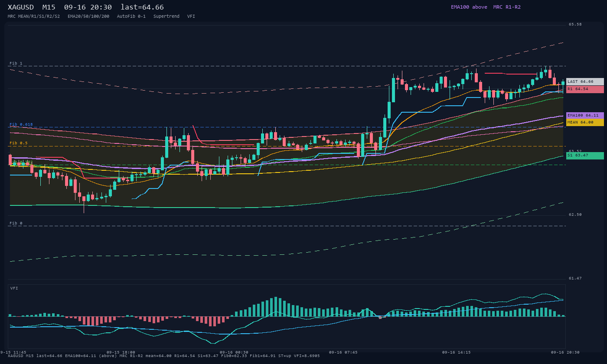Click the bottom status summary line
607x364 pixels.
164,356
